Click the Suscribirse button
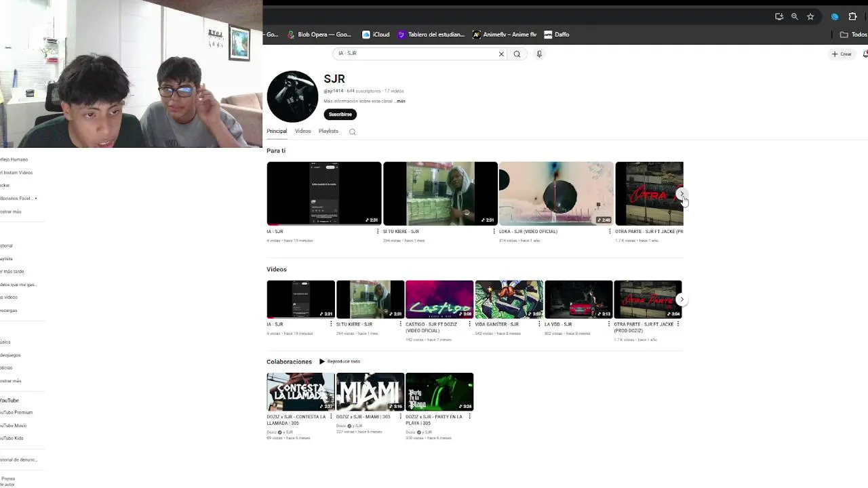This screenshot has width=868, height=488. (340, 115)
